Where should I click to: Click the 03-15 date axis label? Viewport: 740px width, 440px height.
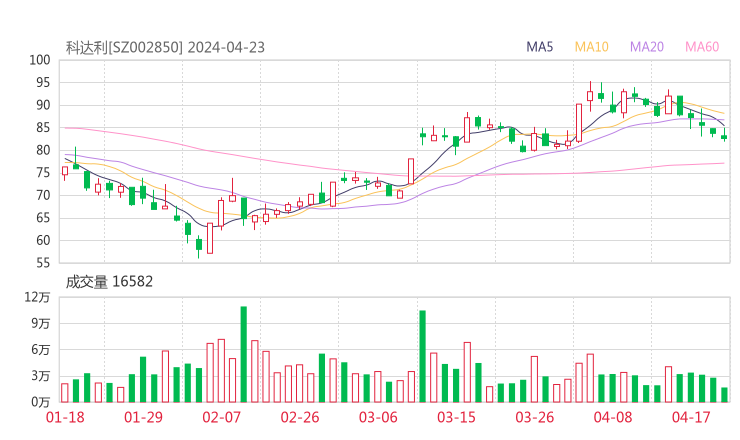tap(456, 417)
